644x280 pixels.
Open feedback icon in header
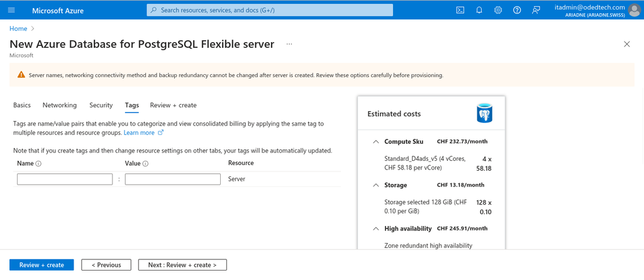click(536, 10)
